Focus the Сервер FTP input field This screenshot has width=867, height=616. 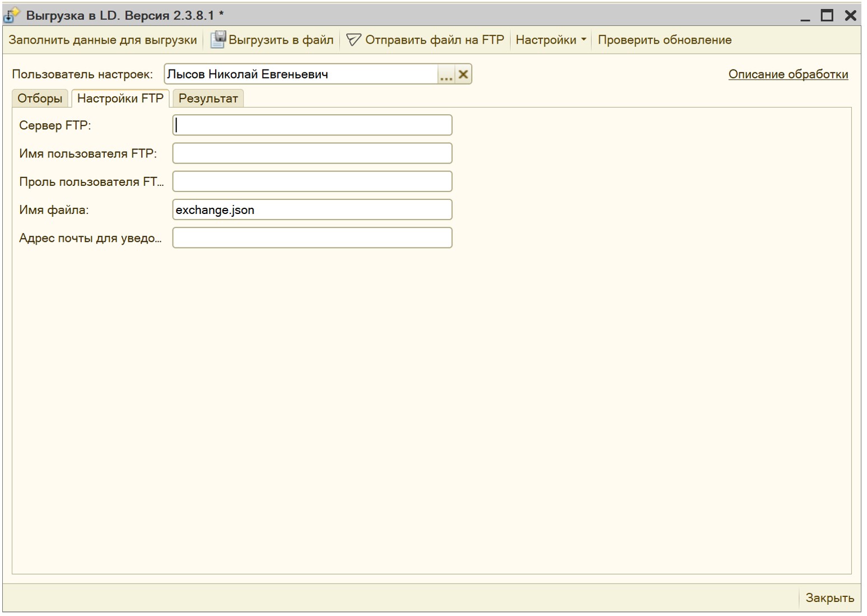coord(312,125)
